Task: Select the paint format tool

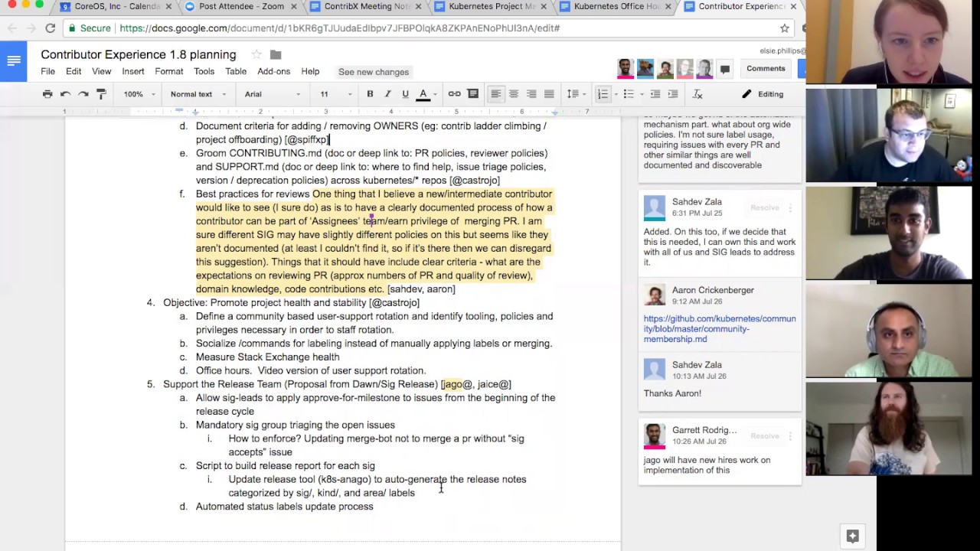Action: 101,94
